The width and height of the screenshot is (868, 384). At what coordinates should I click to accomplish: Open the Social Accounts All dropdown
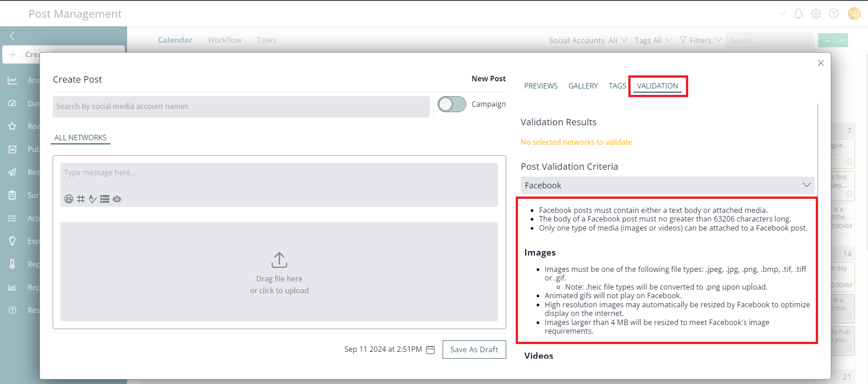coord(588,40)
